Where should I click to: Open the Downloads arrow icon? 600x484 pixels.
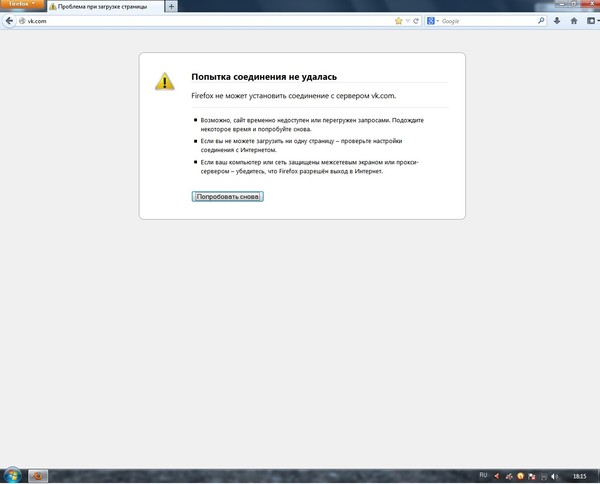pyautogui.click(x=557, y=21)
